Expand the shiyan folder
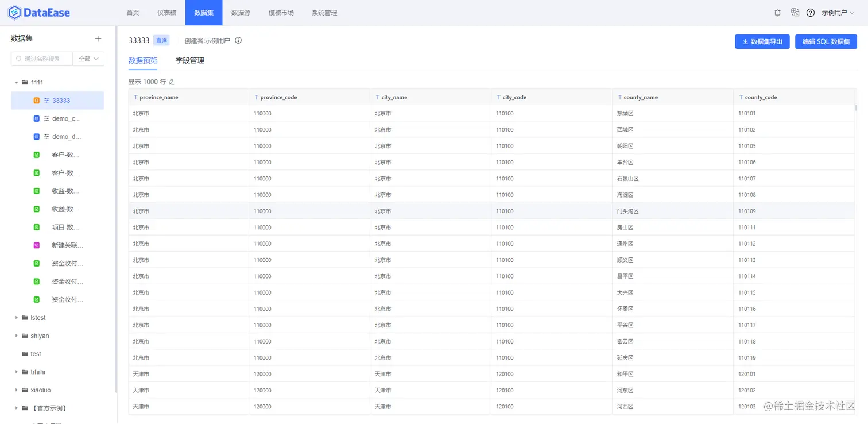The width and height of the screenshot is (868, 424). 17,336
